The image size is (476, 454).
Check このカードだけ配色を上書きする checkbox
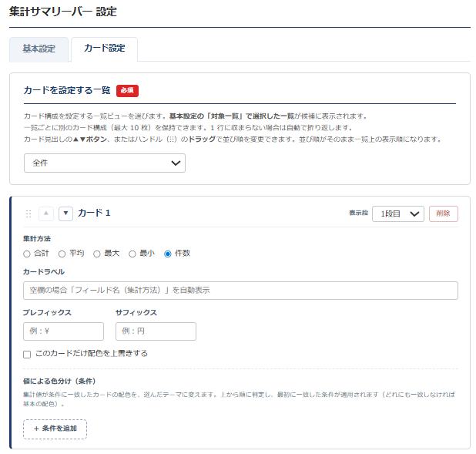tap(27, 355)
